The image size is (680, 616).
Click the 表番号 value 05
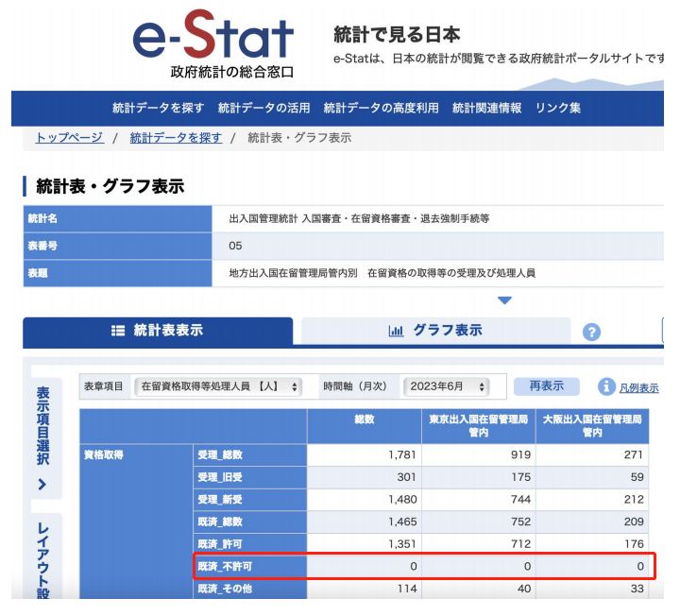[x=235, y=246]
